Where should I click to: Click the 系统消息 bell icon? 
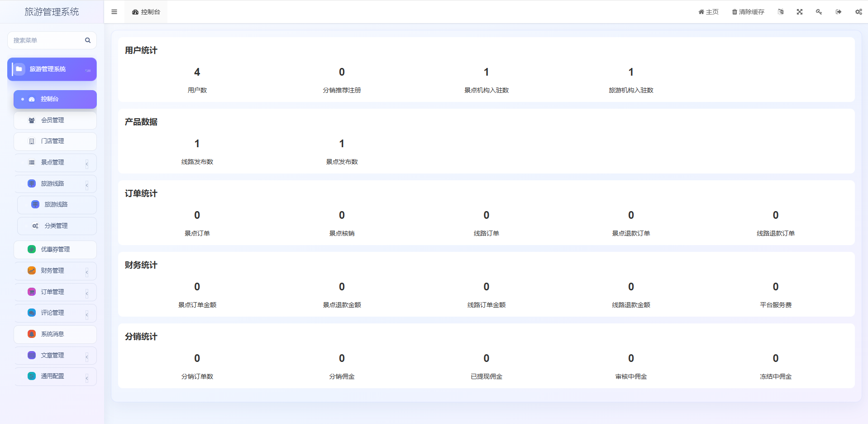coord(32,334)
